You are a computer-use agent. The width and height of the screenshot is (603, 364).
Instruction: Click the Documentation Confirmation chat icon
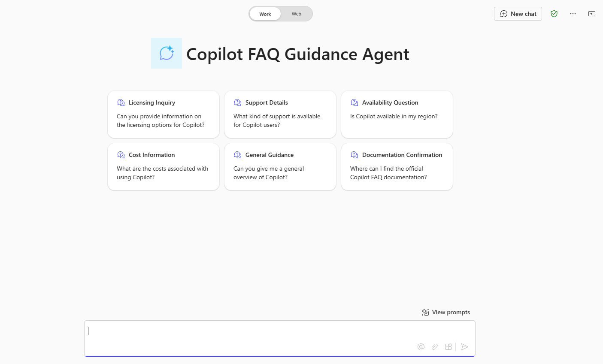click(355, 155)
